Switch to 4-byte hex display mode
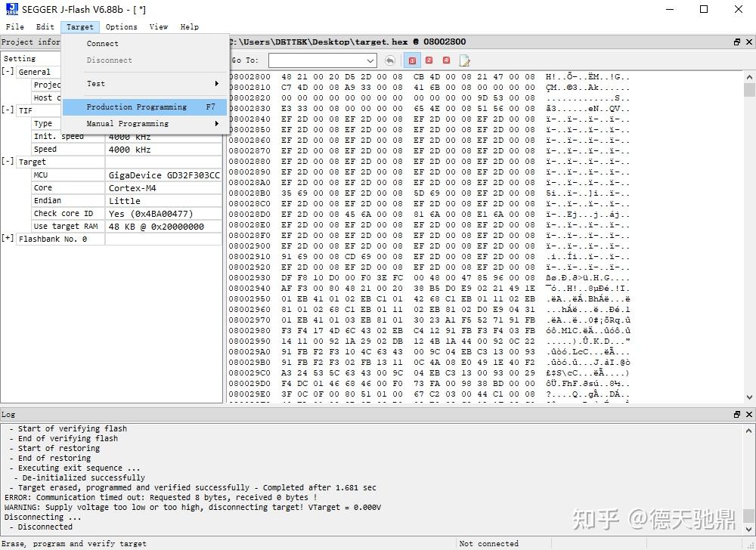 (446, 60)
